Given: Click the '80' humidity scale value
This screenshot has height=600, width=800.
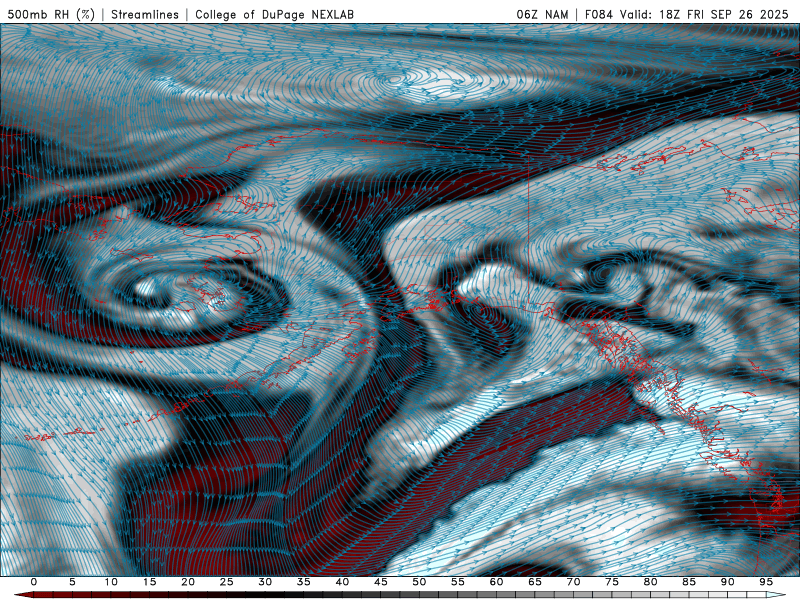Looking at the screenshot, I should pos(651,582).
